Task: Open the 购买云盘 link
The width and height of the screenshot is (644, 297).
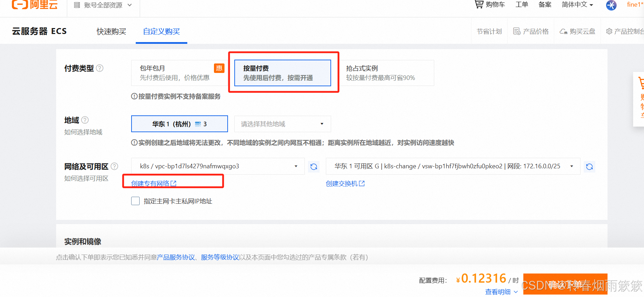Action: 577,32
